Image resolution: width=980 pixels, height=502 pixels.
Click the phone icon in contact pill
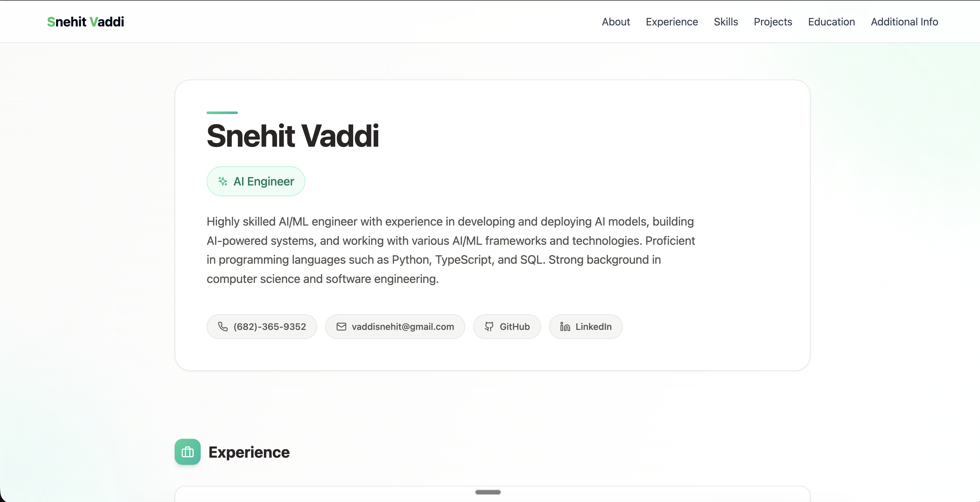(223, 327)
